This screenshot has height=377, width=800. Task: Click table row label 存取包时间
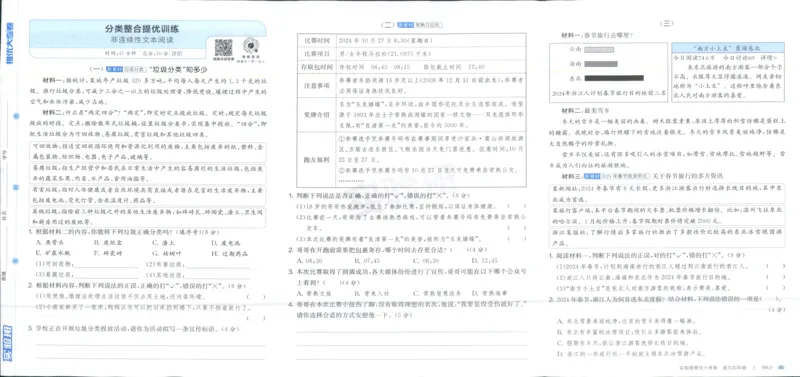tap(317, 67)
